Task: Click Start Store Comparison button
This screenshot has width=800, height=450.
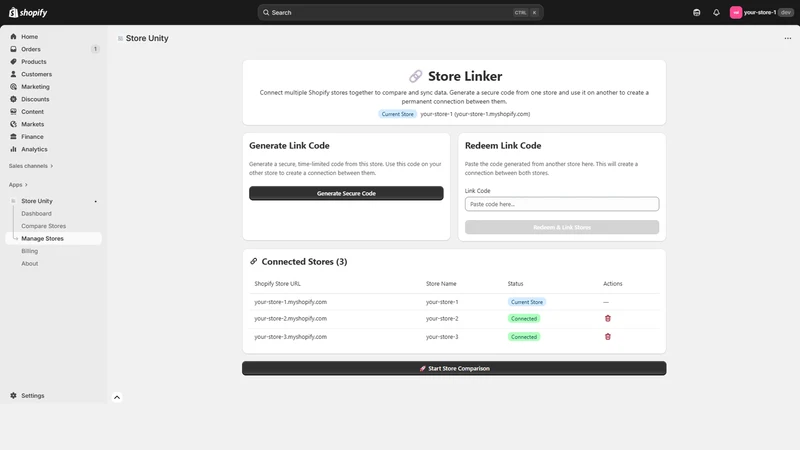Action: pyautogui.click(x=454, y=368)
